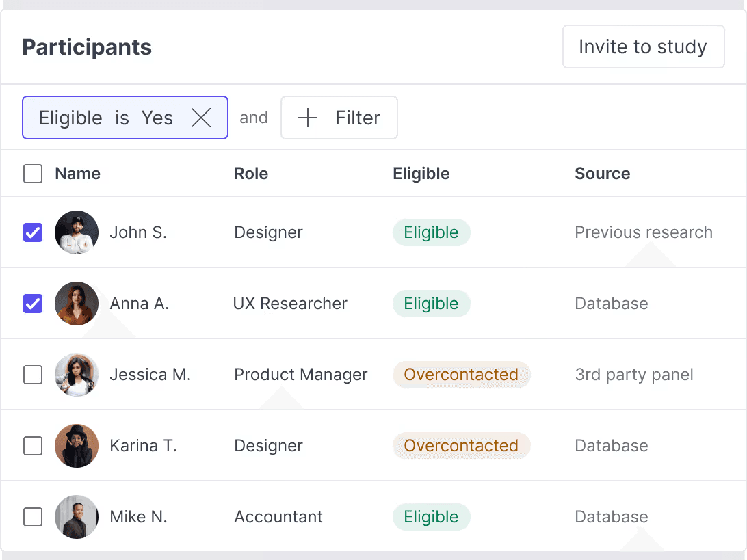Click Overcontacted badge for Karina T.
The height and width of the screenshot is (560, 747).
tap(461, 446)
